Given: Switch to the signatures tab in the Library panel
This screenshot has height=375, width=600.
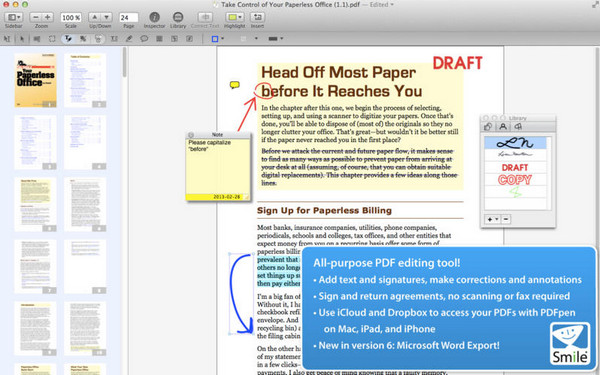Looking at the screenshot, I should 503,127.
